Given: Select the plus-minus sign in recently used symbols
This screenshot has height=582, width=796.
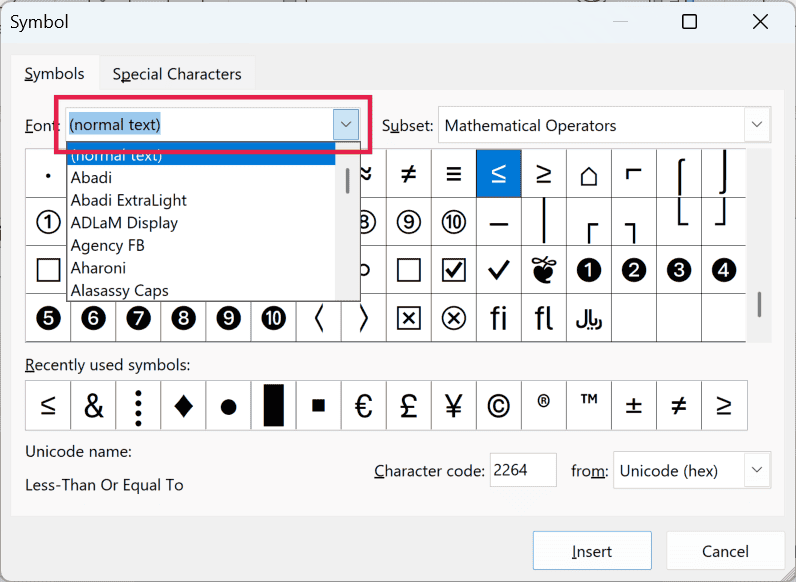Looking at the screenshot, I should pos(634,405).
